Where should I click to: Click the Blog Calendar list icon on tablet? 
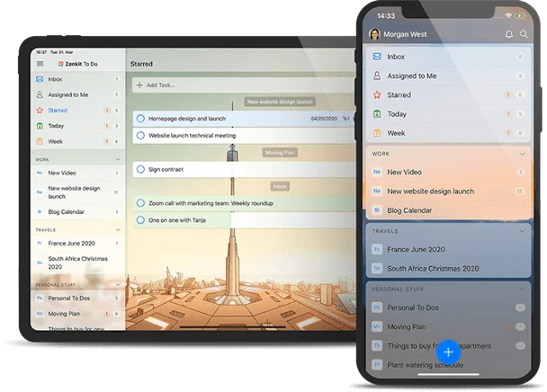tap(39, 211)
